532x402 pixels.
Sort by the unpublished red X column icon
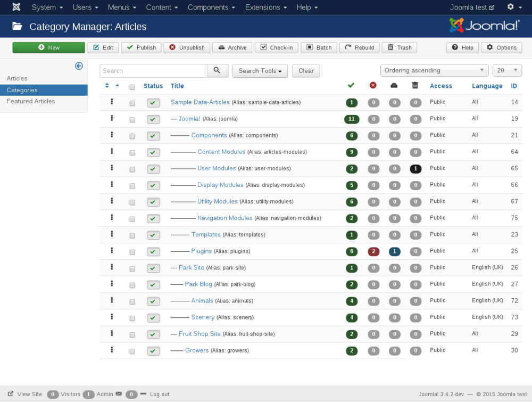tap(373, 86)
